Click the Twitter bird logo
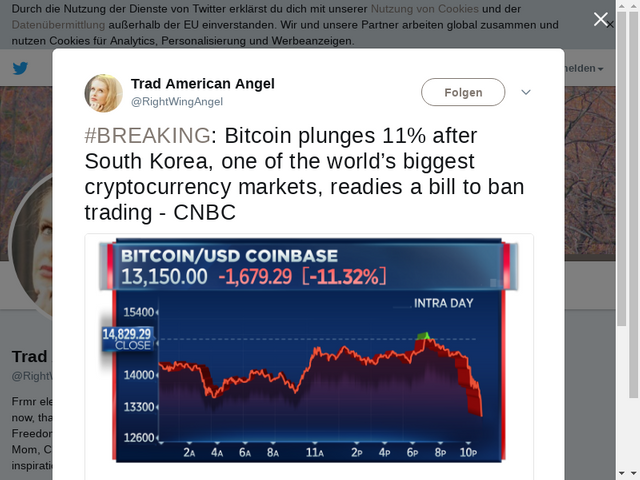This screenshot has height=480, width=640. point(21,69)
